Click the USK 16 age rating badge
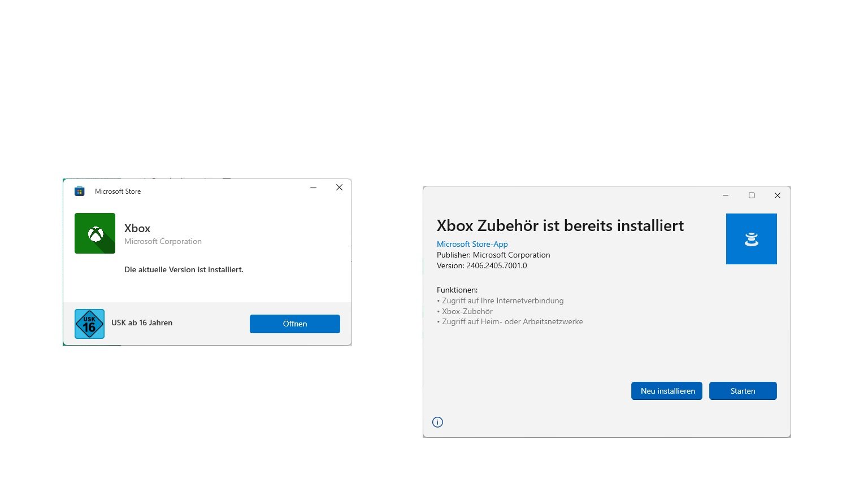Viewport: 868px width, 488px height. pyautogui.click(x=90, y=324)
